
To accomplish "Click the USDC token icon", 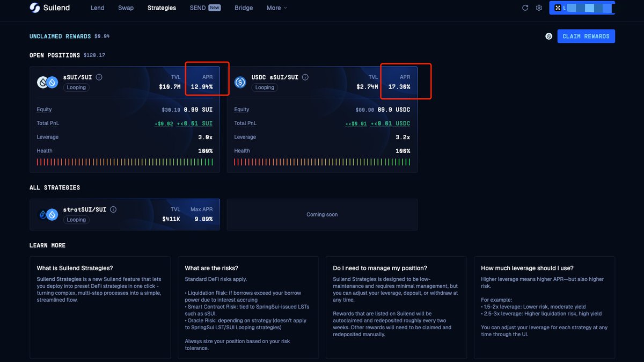I will pos(240,82).
